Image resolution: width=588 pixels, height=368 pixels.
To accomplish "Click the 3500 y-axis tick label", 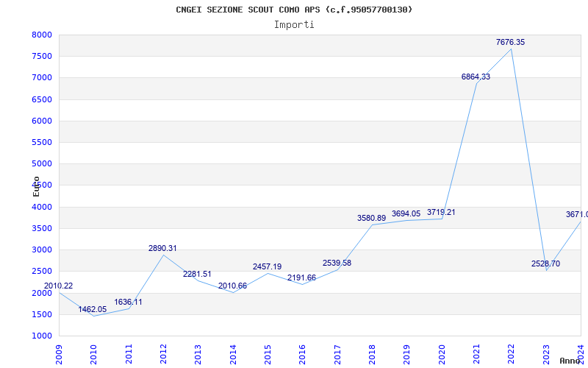I will [42, 228].
